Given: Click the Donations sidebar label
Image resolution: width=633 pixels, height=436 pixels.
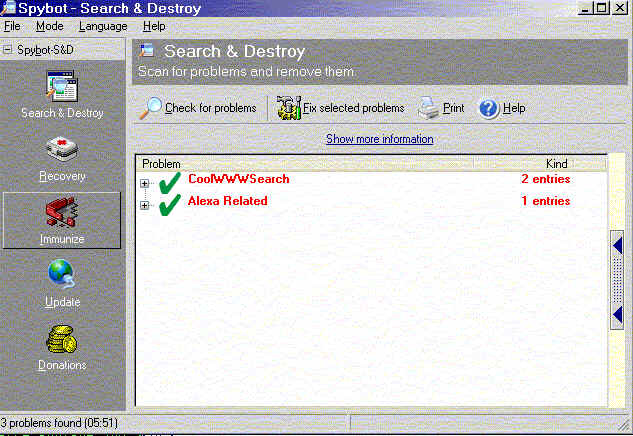Looking at the screenshot, I should point(62,365).
